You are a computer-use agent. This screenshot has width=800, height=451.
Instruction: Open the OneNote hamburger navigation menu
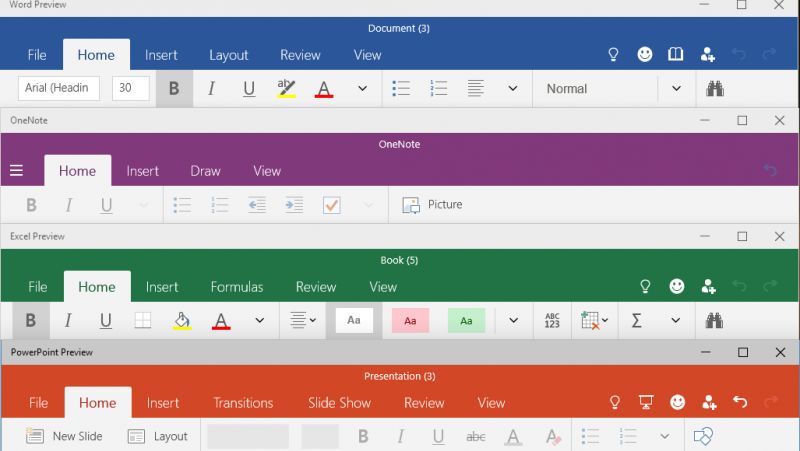point(16,170)
